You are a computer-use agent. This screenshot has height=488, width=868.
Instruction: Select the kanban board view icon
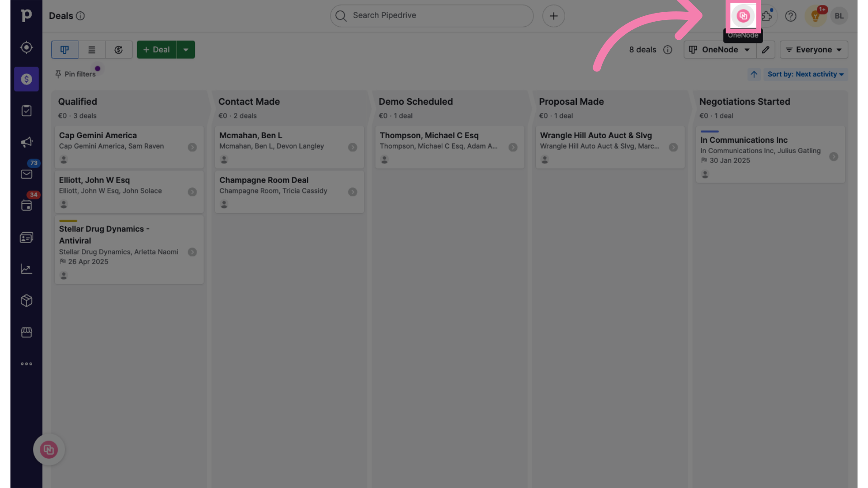click(x=64, y=49)
